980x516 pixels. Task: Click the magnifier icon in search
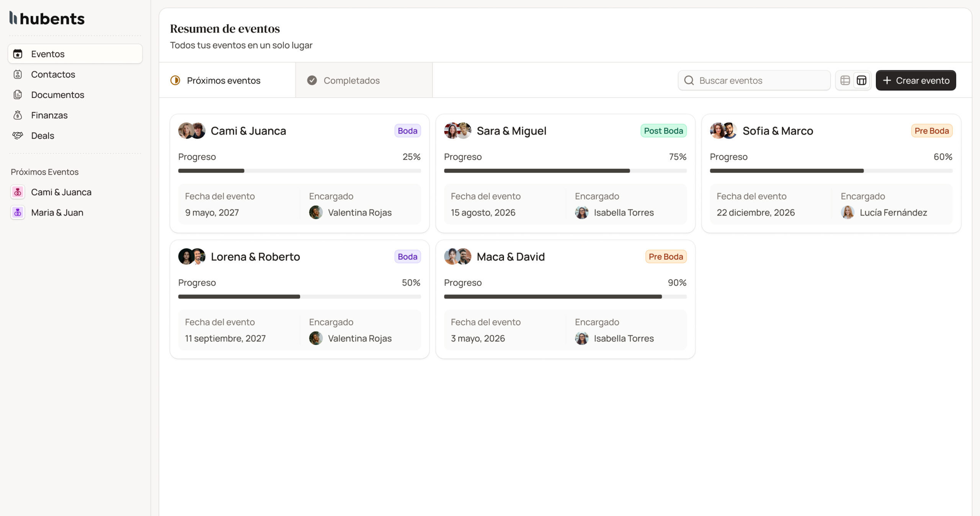pyautogui.click(x=689, y=80)
